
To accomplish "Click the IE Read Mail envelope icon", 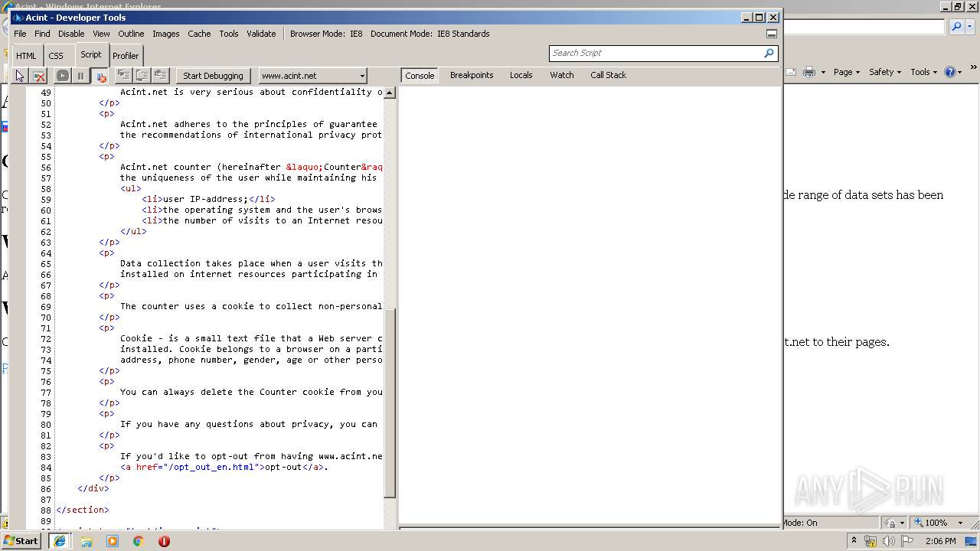I will (791, 72).
